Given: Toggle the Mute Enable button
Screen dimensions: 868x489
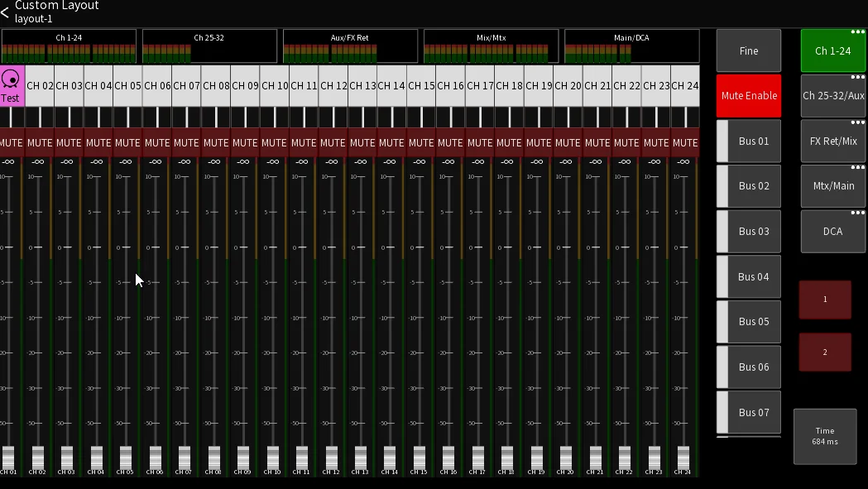Looking at the screenshot, I should pos(749,96).
